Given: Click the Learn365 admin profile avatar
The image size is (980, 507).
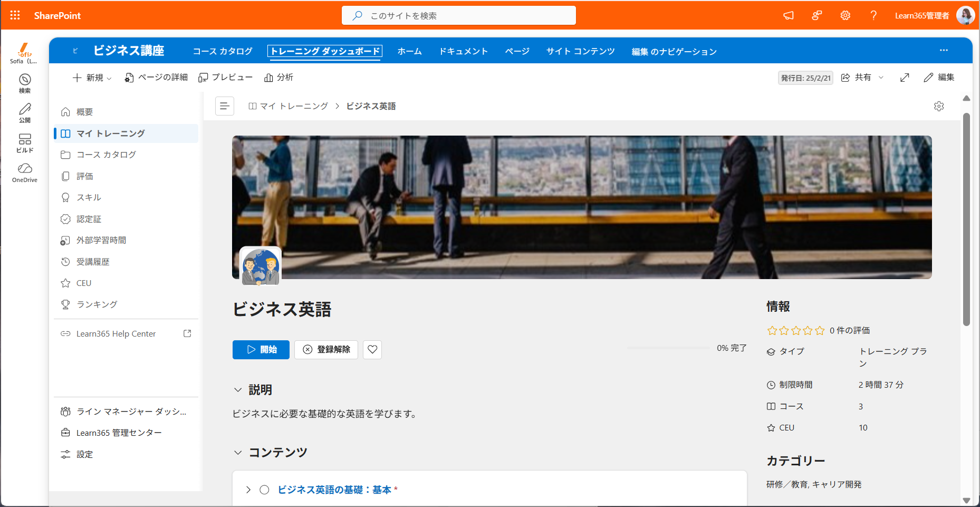Looking at the screenshot, I should point(965,15).
